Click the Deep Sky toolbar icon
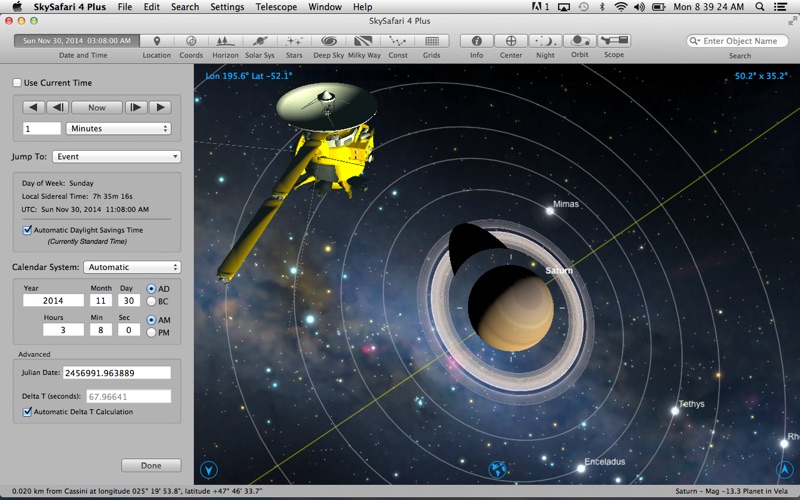Image resolution: width=800 pixels, height=500 pixels. (x=328, y=41)
